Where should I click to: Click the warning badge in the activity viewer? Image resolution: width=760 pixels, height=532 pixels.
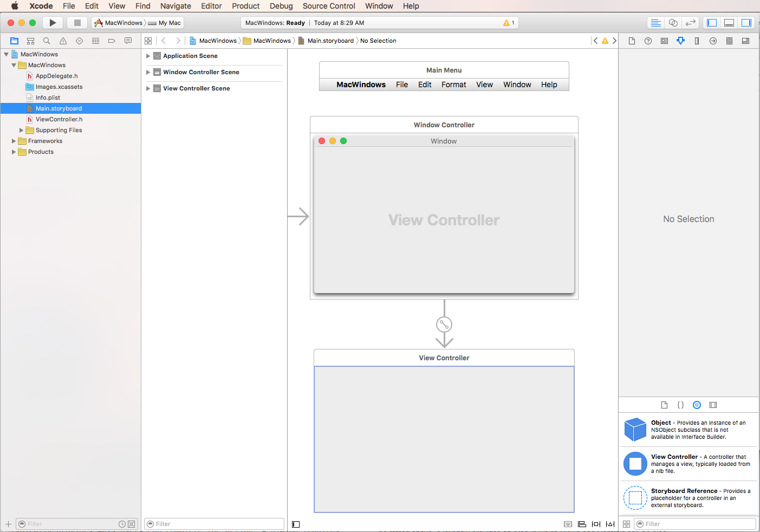tap(508, 23)
